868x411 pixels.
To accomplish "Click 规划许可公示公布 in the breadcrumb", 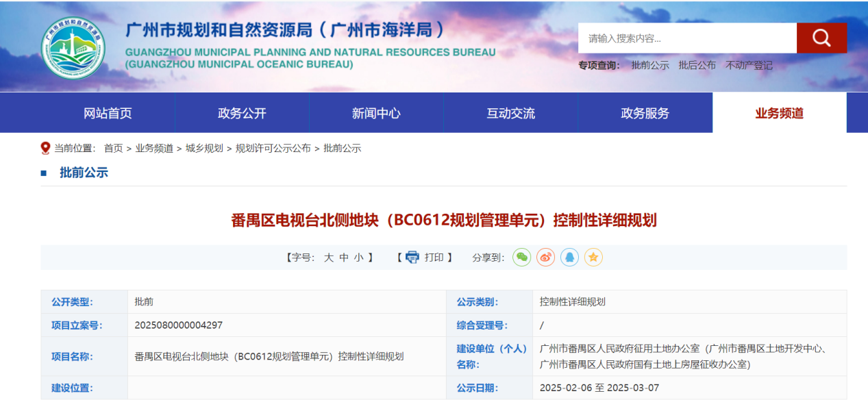I will pos(273,148).
